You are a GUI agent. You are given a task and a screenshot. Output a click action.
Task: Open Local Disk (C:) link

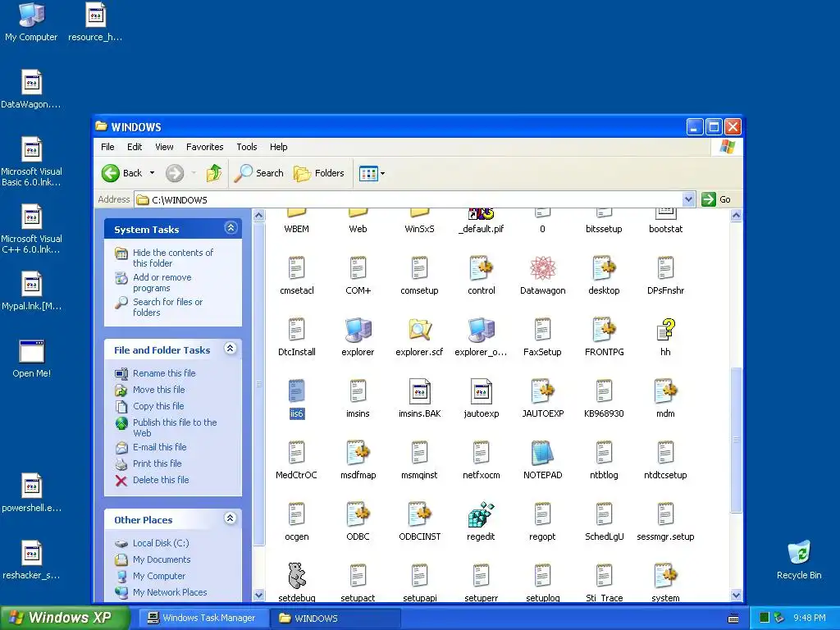pyautogui.click(x=161, y=543)
